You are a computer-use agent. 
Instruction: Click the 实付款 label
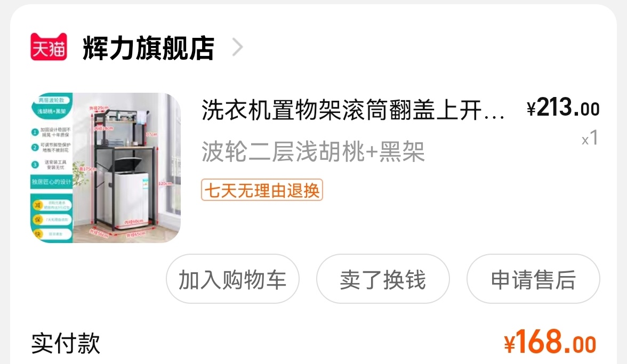point(66,343)
